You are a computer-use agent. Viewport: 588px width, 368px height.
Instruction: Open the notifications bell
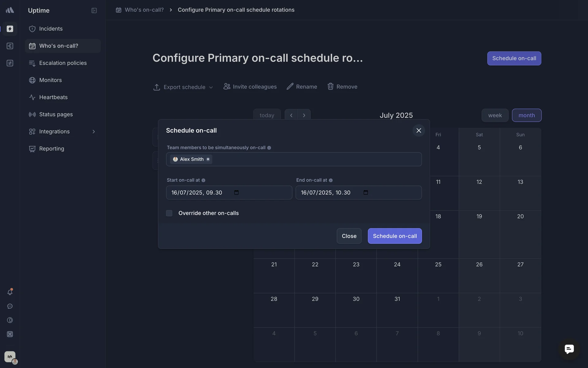pos(10,292)
